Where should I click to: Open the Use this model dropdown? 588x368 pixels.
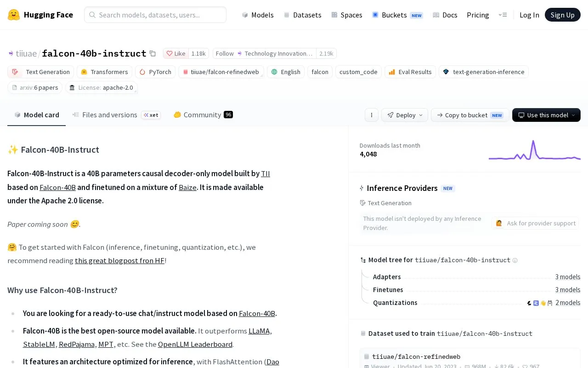[x=546, y=115]
